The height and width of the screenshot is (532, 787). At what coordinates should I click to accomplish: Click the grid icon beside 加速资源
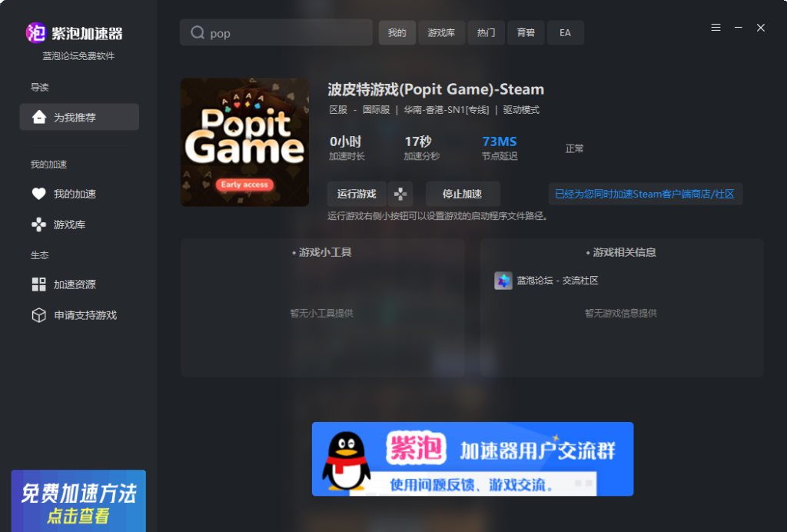click(x=38, y=284)
